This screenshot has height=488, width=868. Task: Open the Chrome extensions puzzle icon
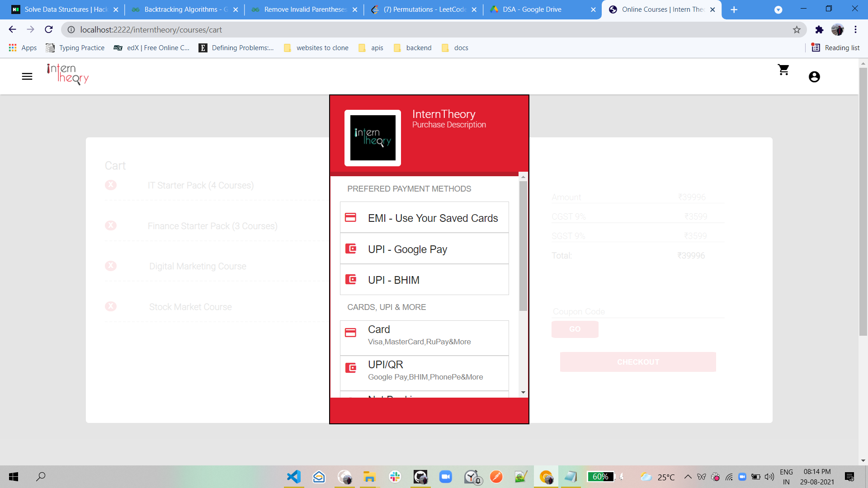tap(819, 30)
